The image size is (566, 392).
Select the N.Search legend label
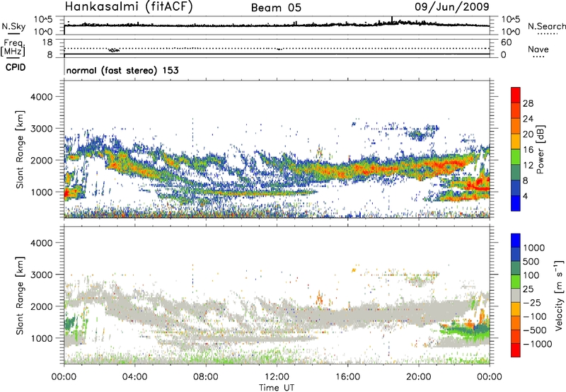pos(546,26)
